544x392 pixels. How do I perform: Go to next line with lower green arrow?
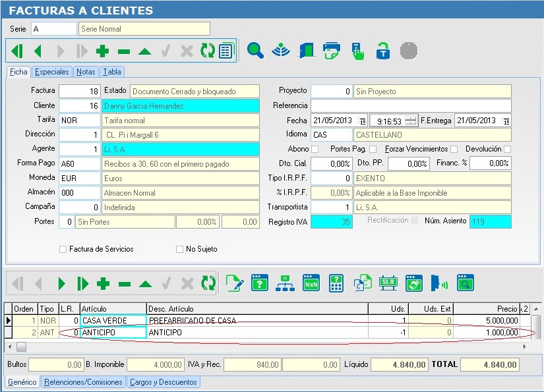click(61, 284)
